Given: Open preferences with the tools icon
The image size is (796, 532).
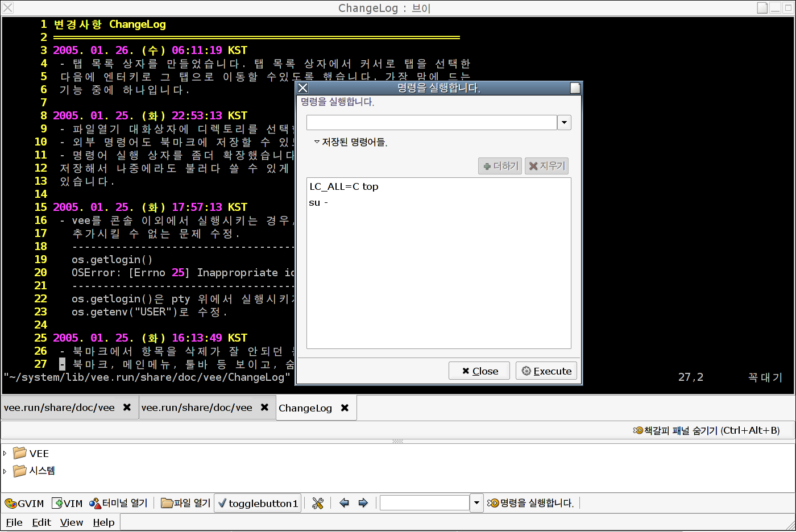Looking at the screenshot, I should point(318,503).
